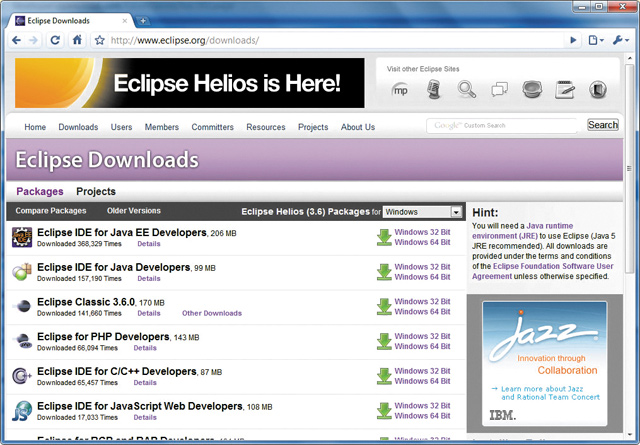Open Windows 32 Bit for Java EE

click(422, 232)
